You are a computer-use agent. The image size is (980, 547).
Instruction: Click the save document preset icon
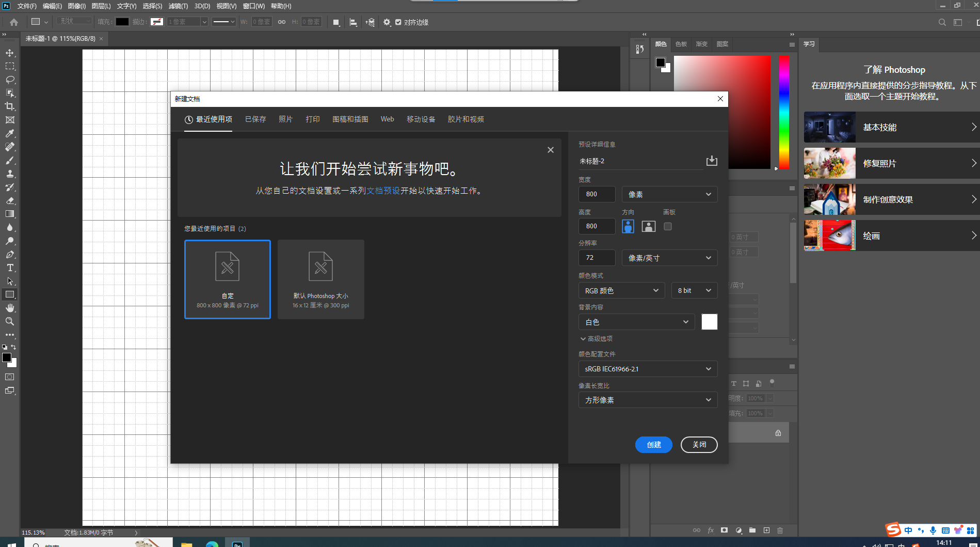click(712, 161)
